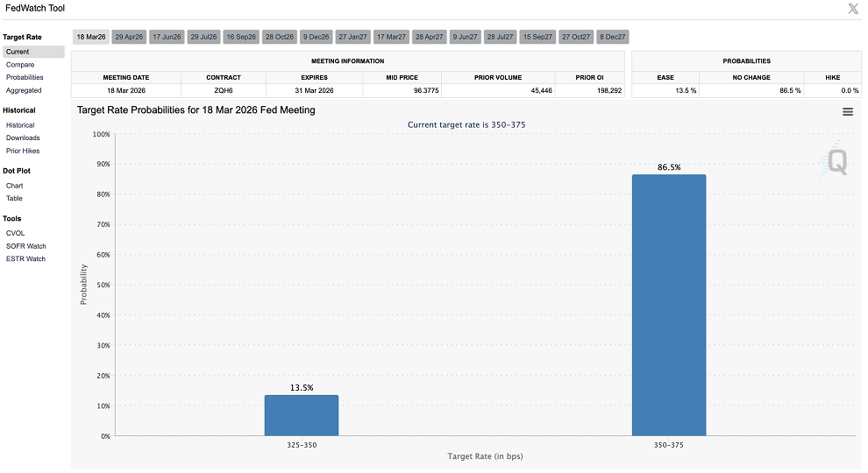The height and width of the screenshot is (473, 868).
Task: Open the chart hamburger context menu
Action: pos(847,112)
